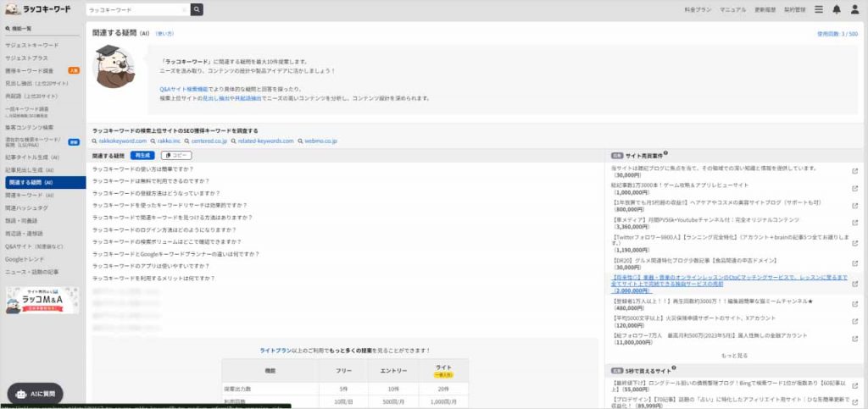Click the ラッコキーワード logo
Viewport: 868px width, 409px height.
[38, 9]
